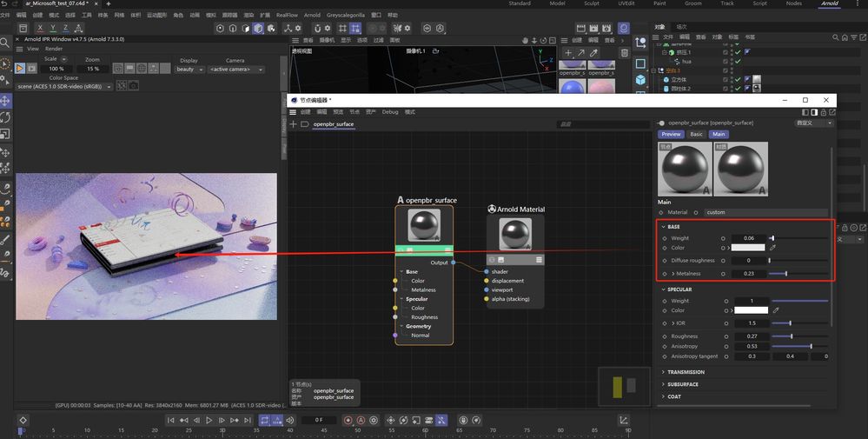Select the Rotate tool in left palette
This screenshot has width=868, height=439.
coord(5,117)
